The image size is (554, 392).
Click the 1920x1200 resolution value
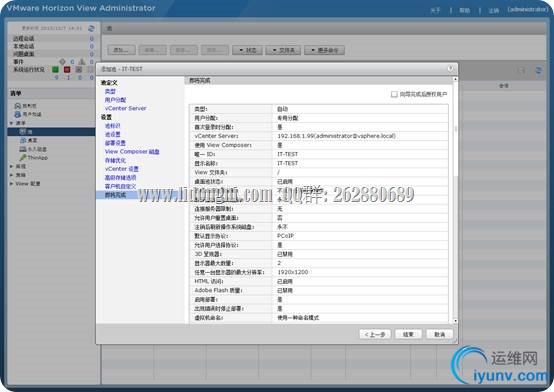pos(293,272)
